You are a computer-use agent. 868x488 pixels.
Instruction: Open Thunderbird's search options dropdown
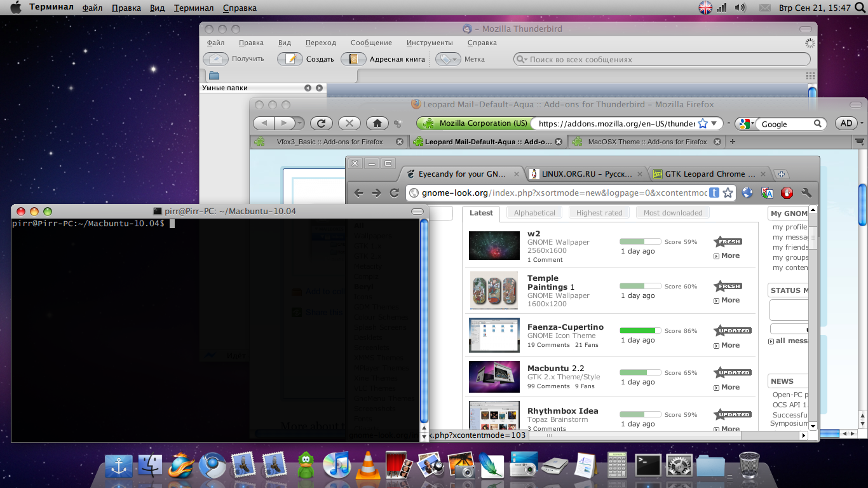[x=522, y=59]
